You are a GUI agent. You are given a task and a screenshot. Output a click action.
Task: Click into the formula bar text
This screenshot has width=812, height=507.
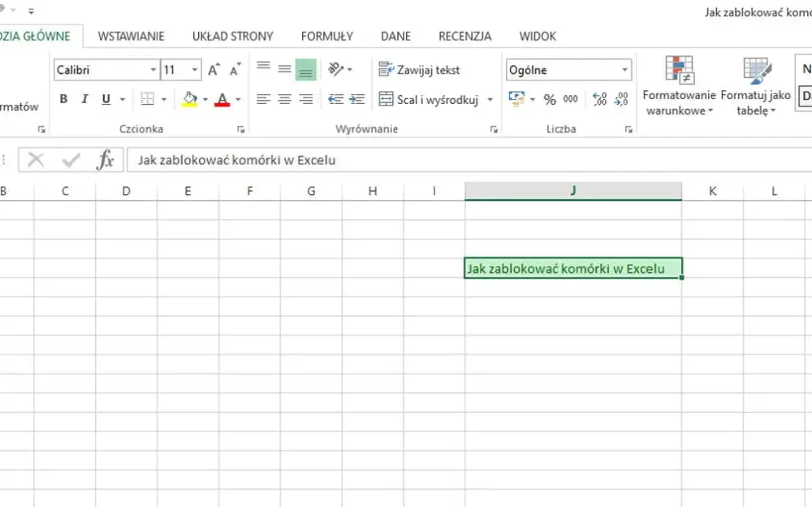click(236, 160)
